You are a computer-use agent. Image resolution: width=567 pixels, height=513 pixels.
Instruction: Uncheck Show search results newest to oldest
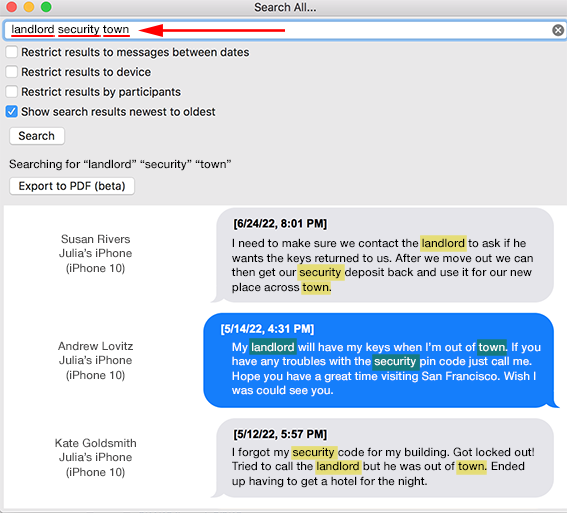click(12, 111)
